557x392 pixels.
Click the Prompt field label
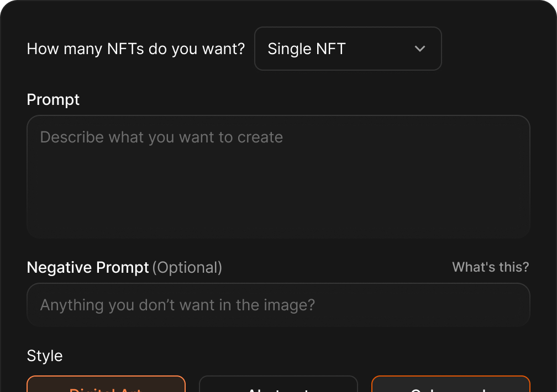point(53,99)
